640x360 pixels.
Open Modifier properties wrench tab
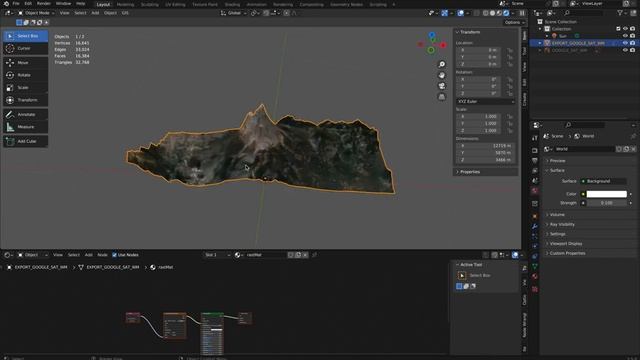[535, 226]
